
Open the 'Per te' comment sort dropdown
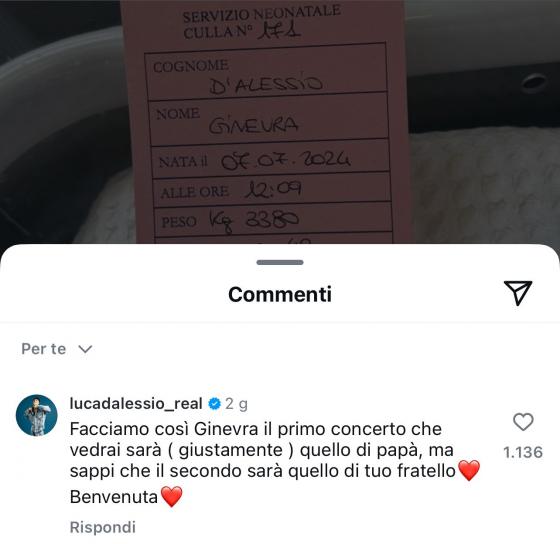point(57,349)
